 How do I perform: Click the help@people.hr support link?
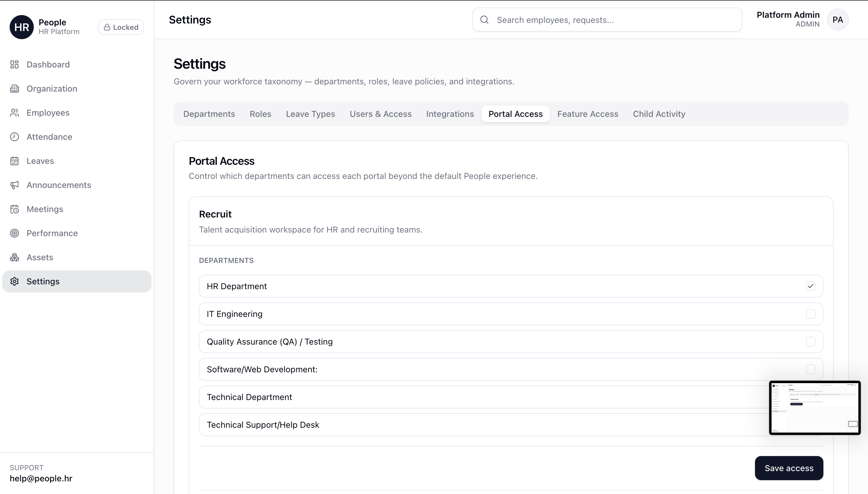(x=41, y=478)
